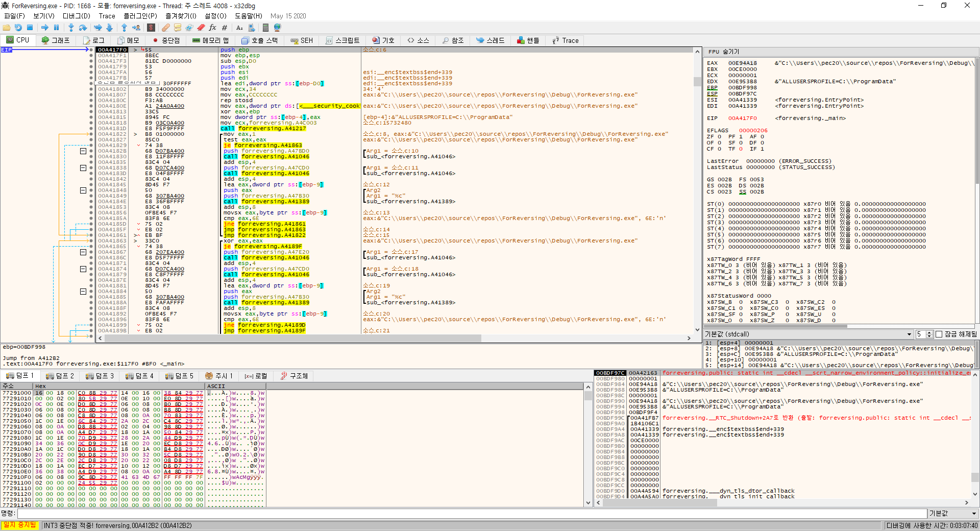Collapse the fold box at address 00A41867
980x531 pixels.
pos(83,252)
